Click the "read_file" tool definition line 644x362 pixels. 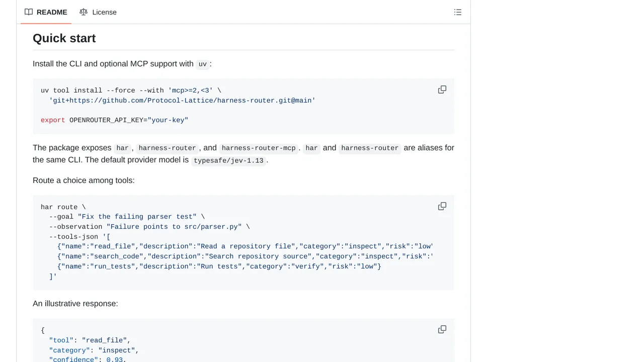click(x=245, y=246)
